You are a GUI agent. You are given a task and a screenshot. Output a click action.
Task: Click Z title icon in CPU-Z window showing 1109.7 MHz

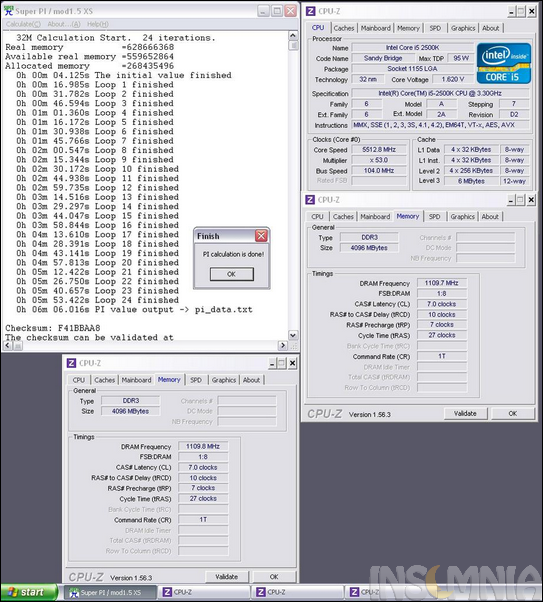click(310, 200)
